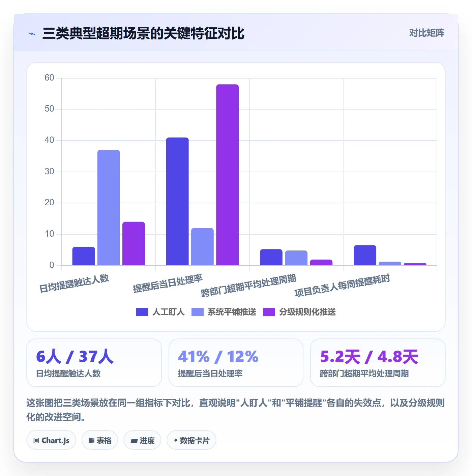Click the dark blue bar in 项目负责人每周提醒耗时 group

365,255
